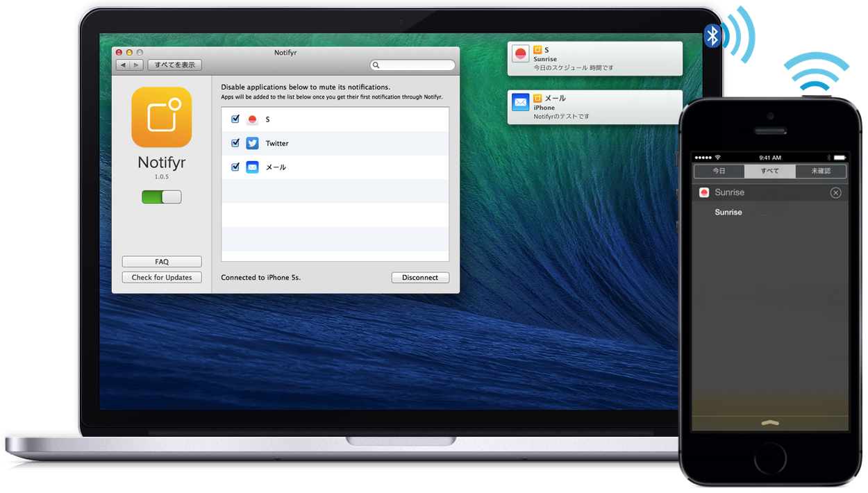Go forward with right arrow toolbar button
This screenshot has width=868, height=493.
(x=137, y=65)
